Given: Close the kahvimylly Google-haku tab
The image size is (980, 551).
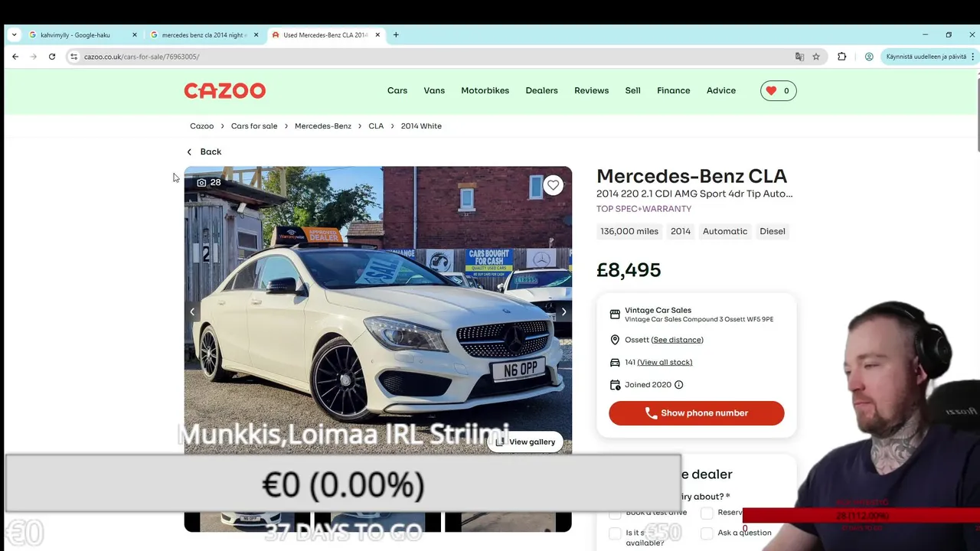Looking at the screenshot, I should point(135,34).
